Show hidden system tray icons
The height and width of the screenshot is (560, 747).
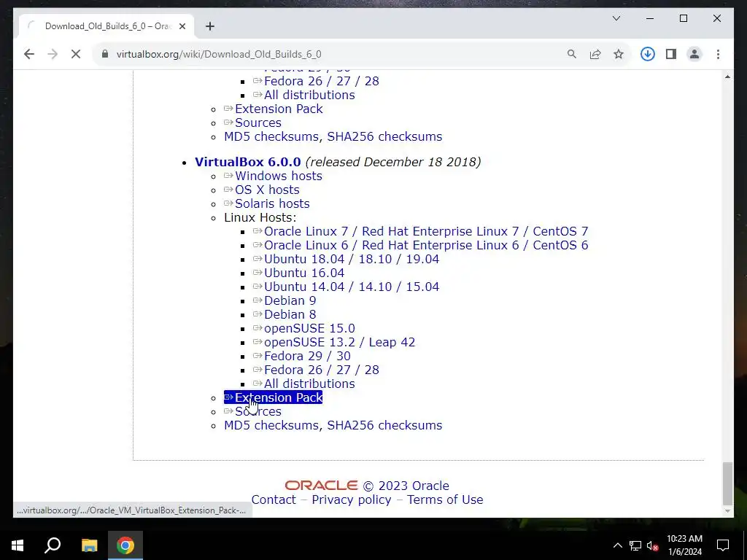click(x=617, y=545)
